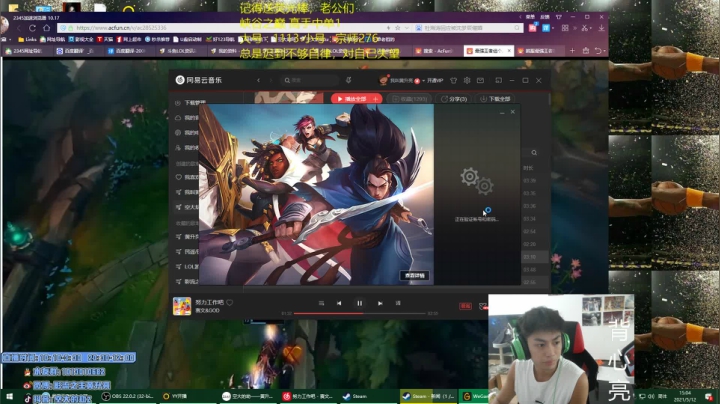Viewport: 720px width, 404px height.
Task: Search within playlist magnifier icon
Action: click(534, 152)
